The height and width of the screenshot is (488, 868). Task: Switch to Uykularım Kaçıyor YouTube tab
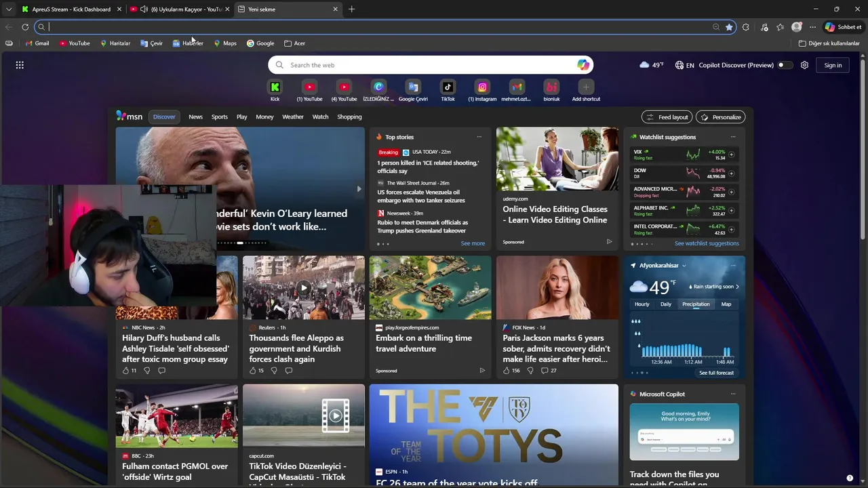point(180,9)
